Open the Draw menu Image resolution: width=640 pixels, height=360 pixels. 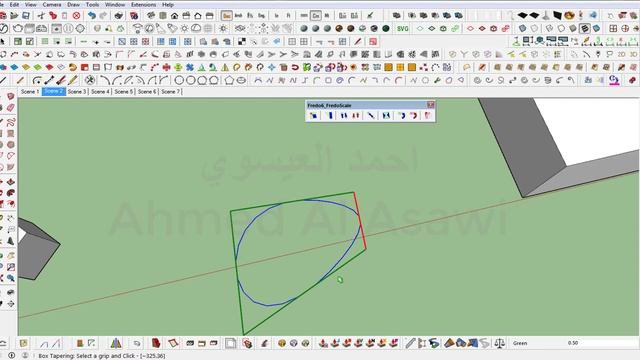[73, 4]
